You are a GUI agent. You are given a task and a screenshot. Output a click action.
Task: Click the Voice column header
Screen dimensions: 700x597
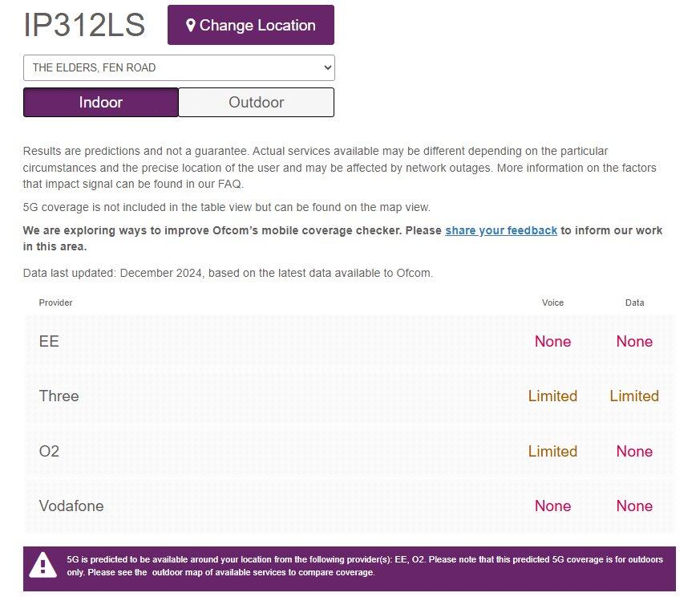tap(552, 303)
